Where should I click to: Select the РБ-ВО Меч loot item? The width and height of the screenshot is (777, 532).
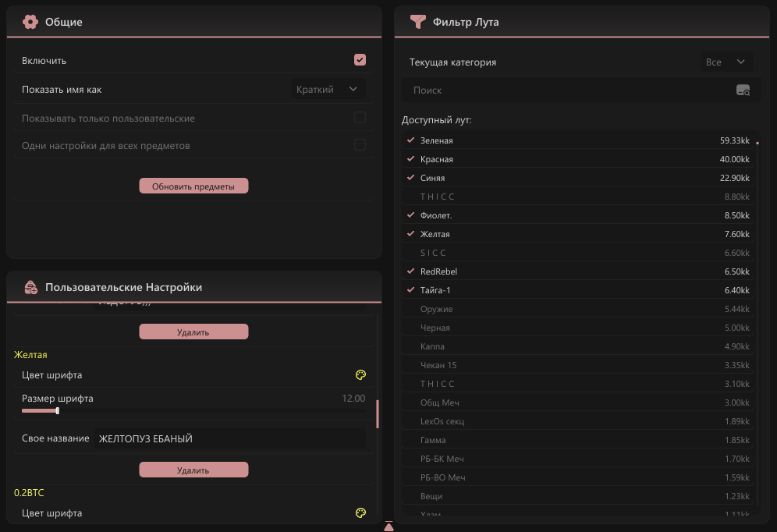click(x=578, y=477)
